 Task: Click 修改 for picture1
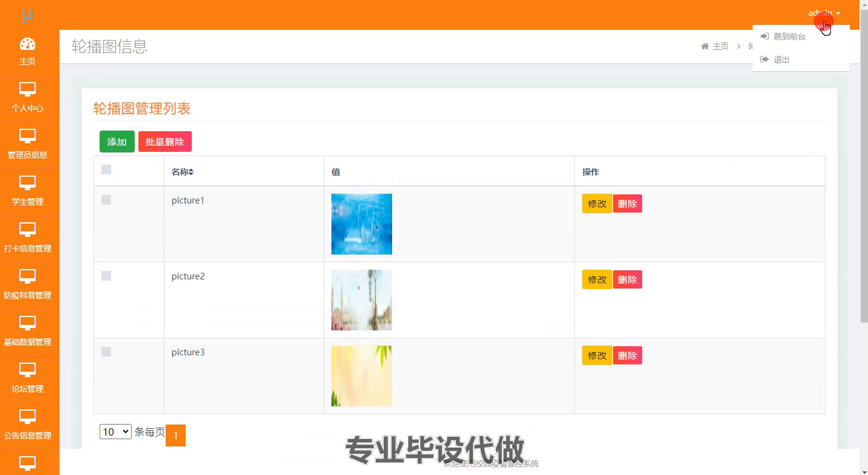pos(597,203)
